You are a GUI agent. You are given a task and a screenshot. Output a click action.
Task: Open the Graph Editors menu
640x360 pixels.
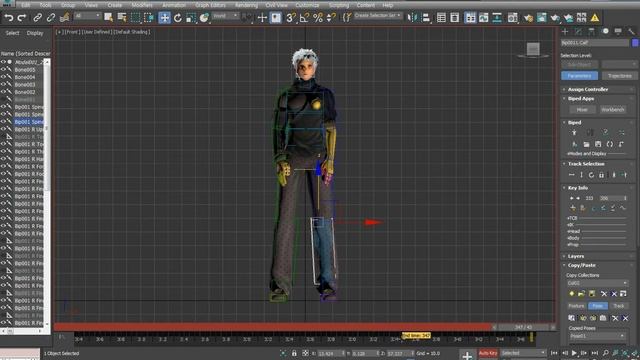point(210,5)
